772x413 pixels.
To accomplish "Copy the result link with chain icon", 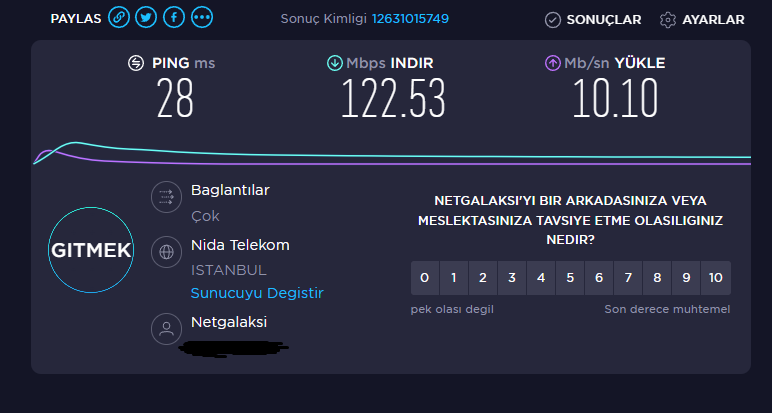I will click(119, 18).
